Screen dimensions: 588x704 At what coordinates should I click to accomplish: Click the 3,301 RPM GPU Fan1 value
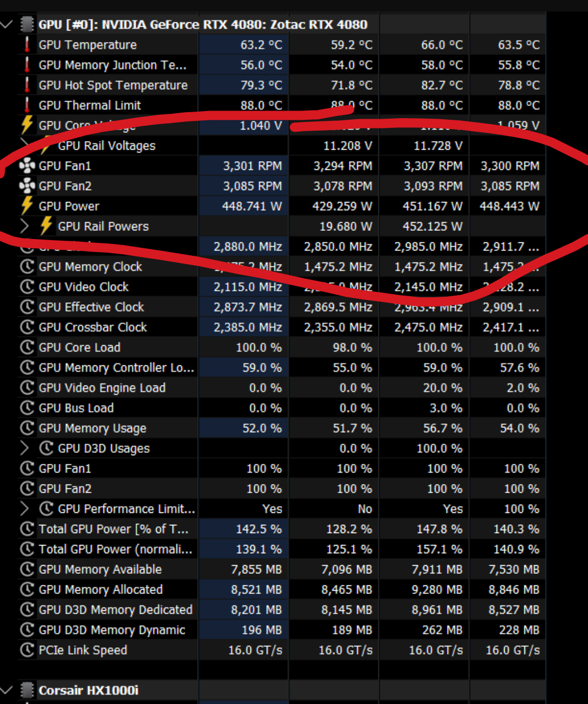tap(253, 166)
